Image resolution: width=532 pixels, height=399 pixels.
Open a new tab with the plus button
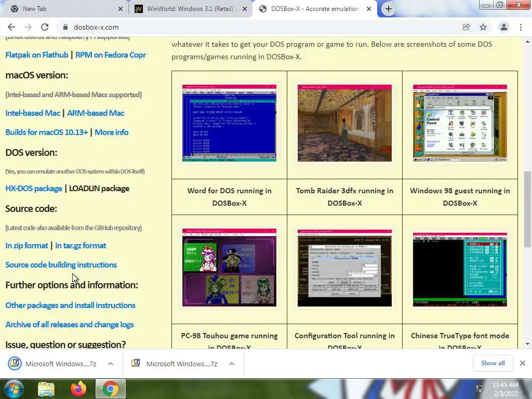click(x=389, y=9)
